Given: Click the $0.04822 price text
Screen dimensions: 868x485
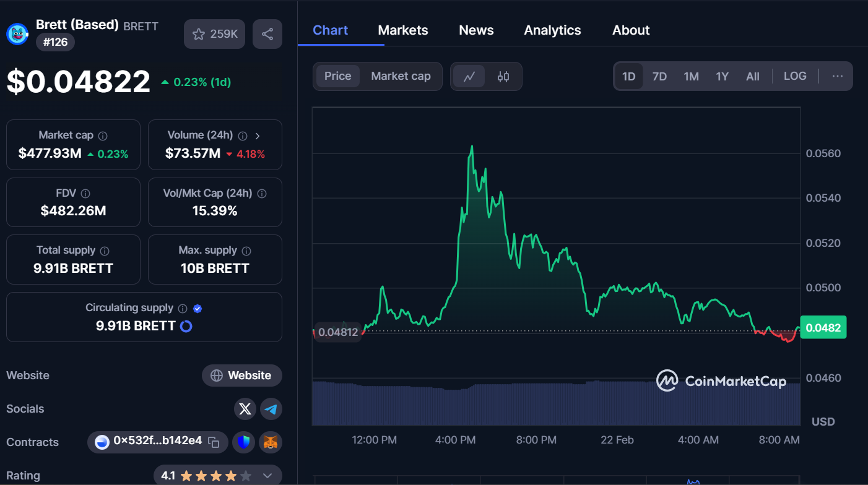Looking at the screenshot, I should (x=79, y=82).
